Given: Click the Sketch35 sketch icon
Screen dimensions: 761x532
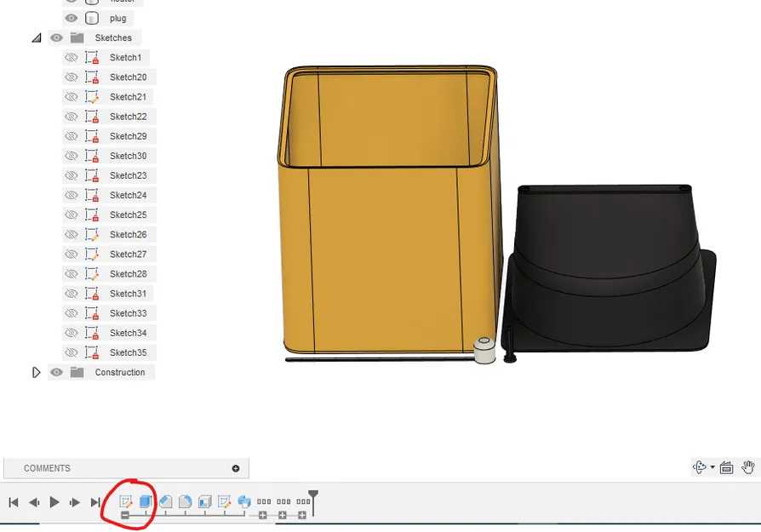Looking at the screenshot, I should (92, 352).
